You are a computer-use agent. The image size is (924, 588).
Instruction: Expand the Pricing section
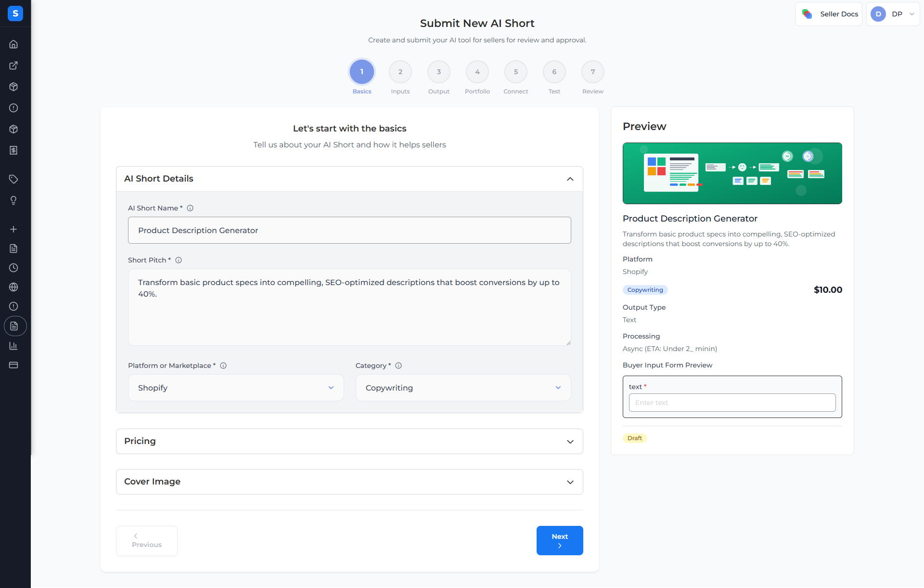coord(349,441)
